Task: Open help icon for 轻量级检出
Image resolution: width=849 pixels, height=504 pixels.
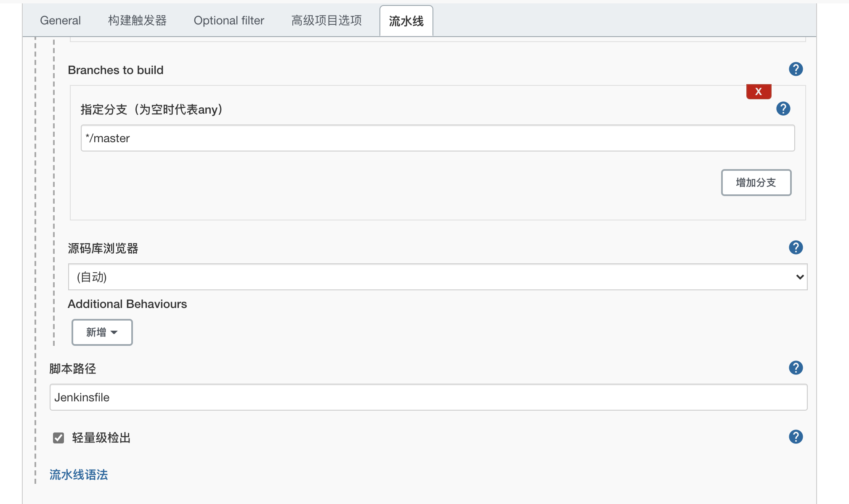Action: pos(796,437)
